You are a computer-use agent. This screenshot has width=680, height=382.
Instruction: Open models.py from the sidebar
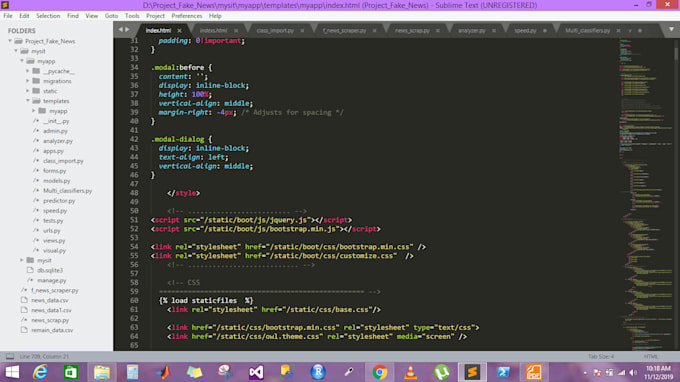[56, 181]
